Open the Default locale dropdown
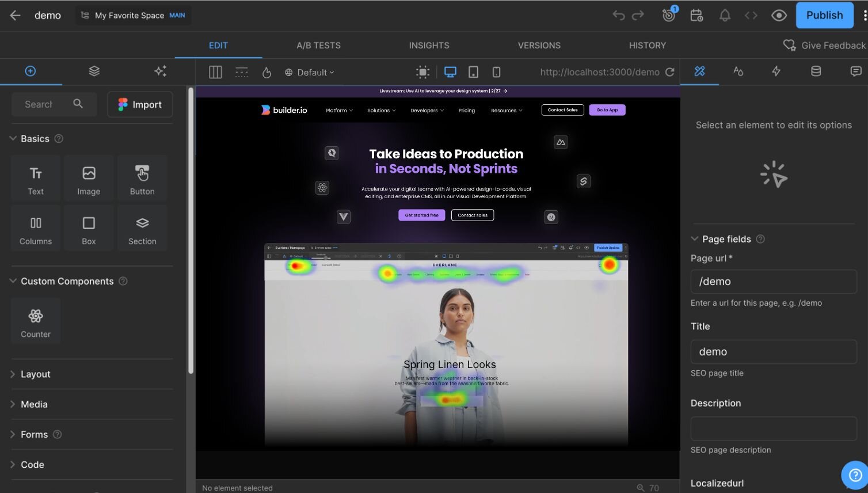 [310, 72]
